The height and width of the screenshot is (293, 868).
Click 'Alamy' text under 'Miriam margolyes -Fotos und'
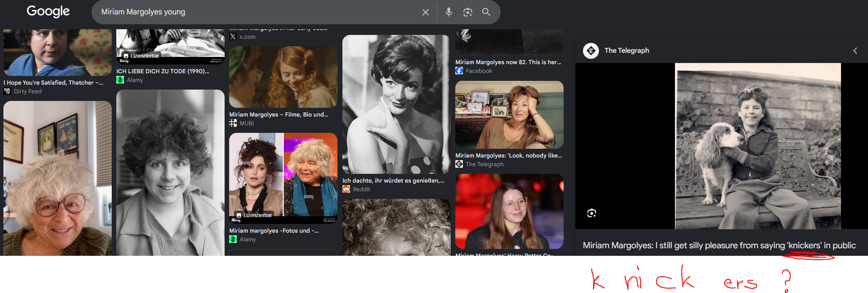click(x=248, y=239)
